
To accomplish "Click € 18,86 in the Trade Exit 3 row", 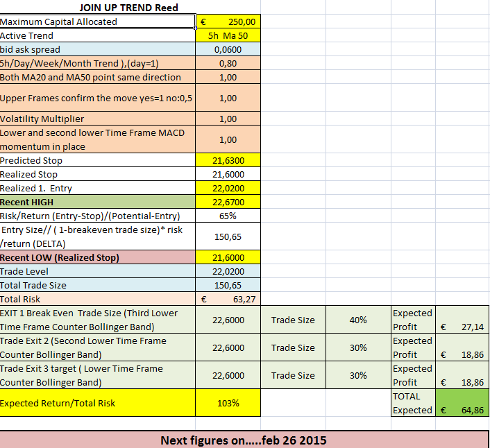I will [462, 375].
